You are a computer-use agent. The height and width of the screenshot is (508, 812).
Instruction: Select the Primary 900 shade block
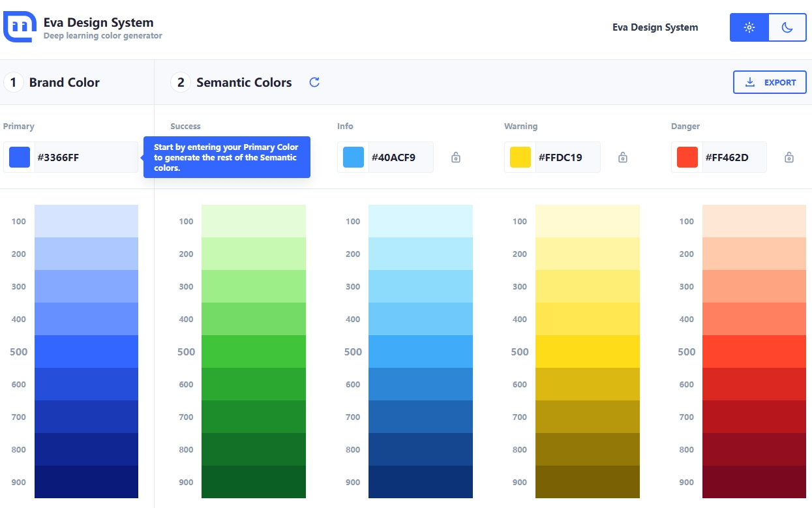[86, 482]
